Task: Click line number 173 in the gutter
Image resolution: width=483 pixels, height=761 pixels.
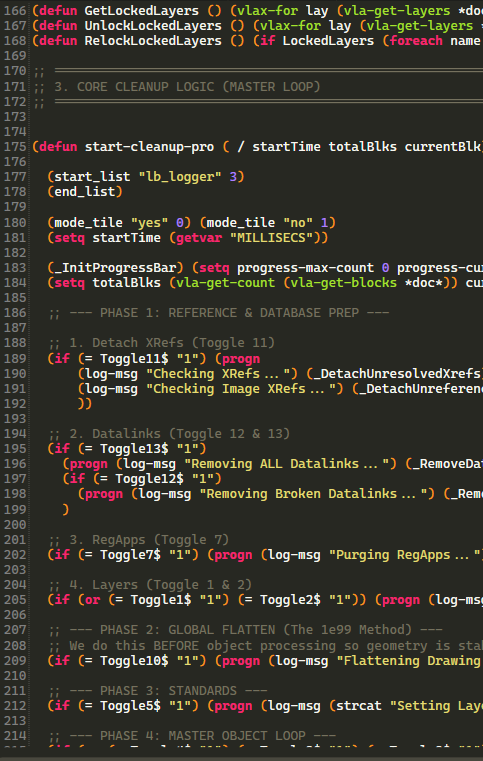Action: pos(15,116)
